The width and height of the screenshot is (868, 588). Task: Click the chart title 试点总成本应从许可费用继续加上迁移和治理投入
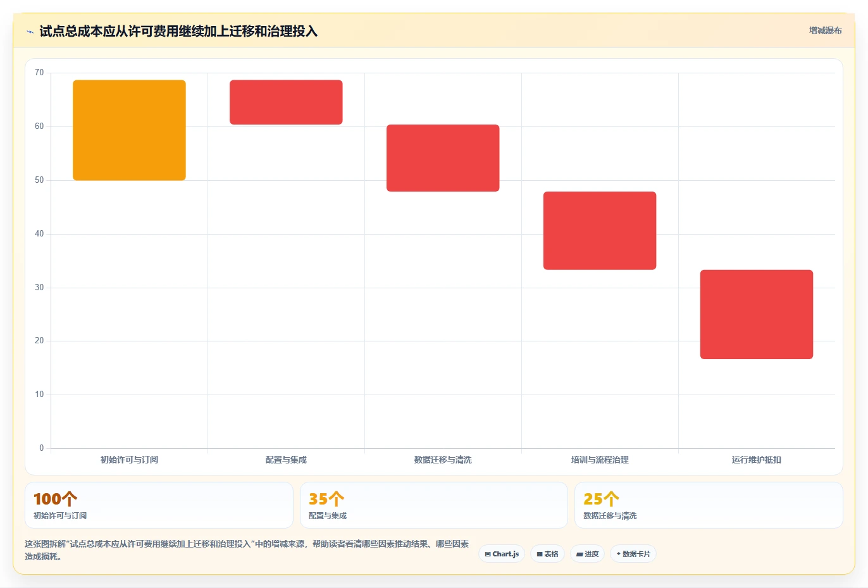(178, 32)
